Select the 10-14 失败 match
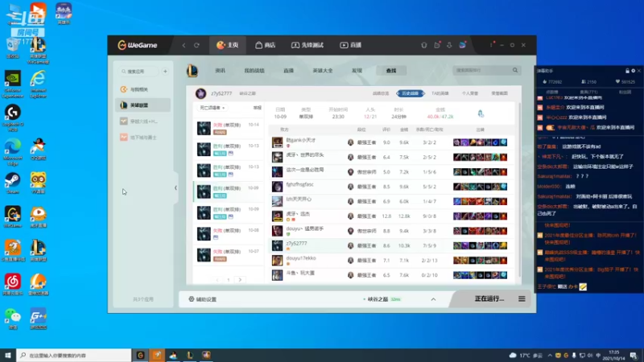644x362 pixels. click(x=229, y=128)
